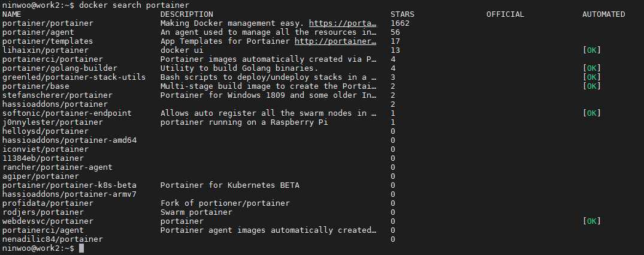Click the 17 stars value
Viewport: 644px width, 255px height.
[x=395, y=41]
